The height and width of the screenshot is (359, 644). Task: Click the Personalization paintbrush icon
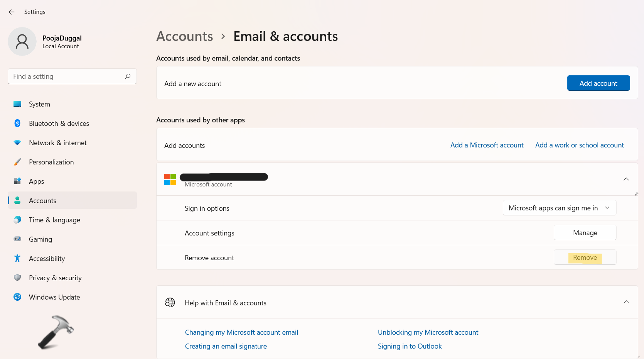point(17,162)
